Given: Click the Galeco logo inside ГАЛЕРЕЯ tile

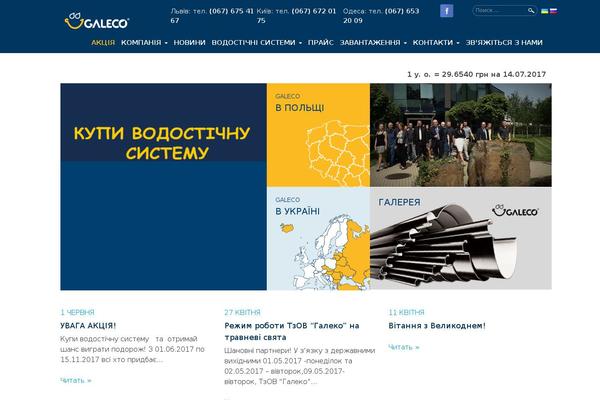Looking at the screenshot, I should pos(515,211).
